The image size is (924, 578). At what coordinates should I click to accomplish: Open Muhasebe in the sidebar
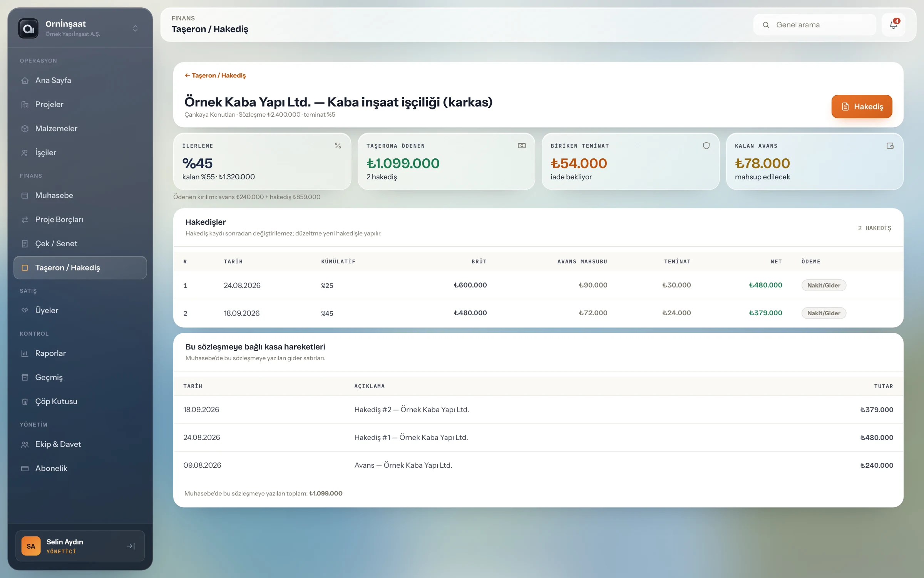(80, 195)
